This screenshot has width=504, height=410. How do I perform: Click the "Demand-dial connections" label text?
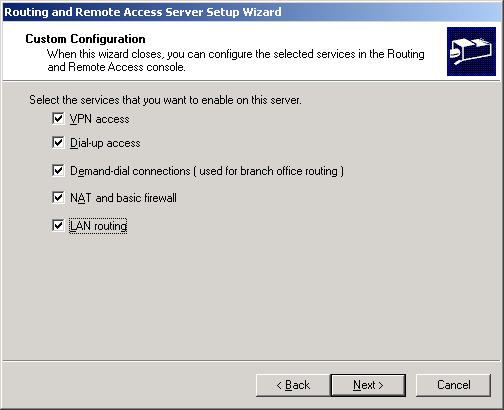click(x=130, y=171)
